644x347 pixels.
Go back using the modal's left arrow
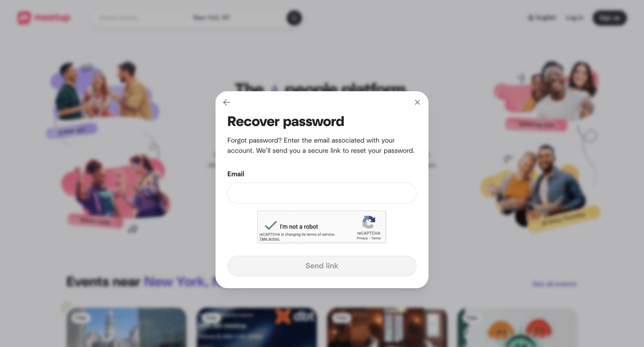[x=227, y=102]
